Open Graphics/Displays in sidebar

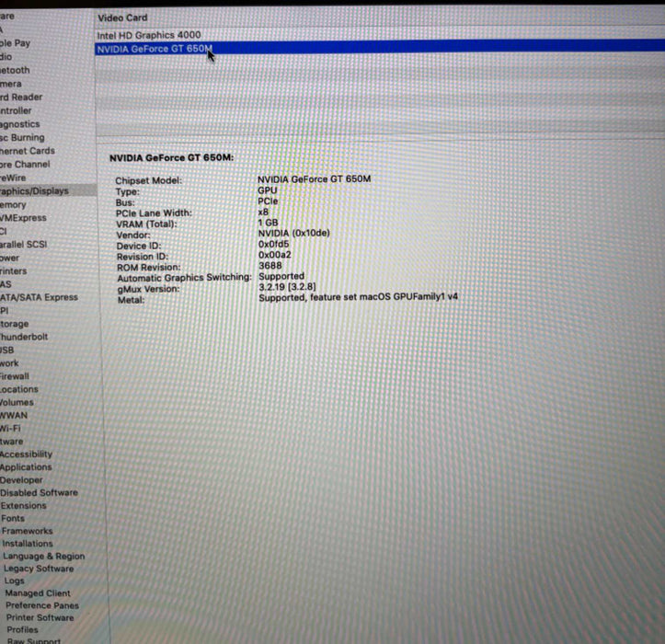(x=34, y=191)
